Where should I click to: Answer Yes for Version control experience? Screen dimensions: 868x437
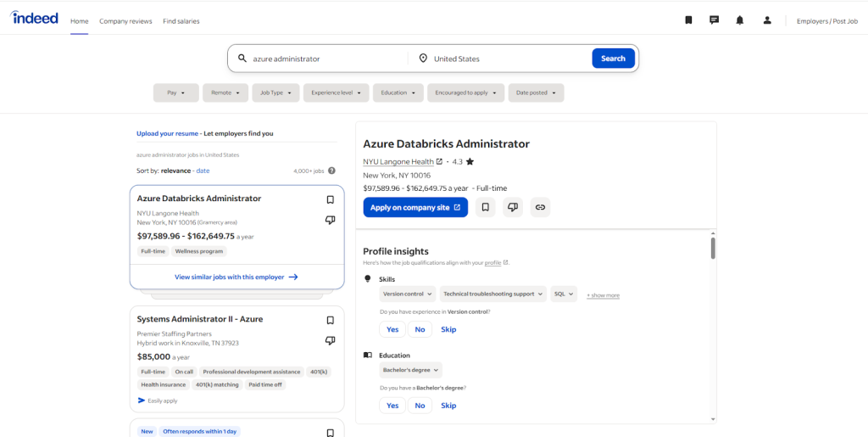(x=392, y=329)
